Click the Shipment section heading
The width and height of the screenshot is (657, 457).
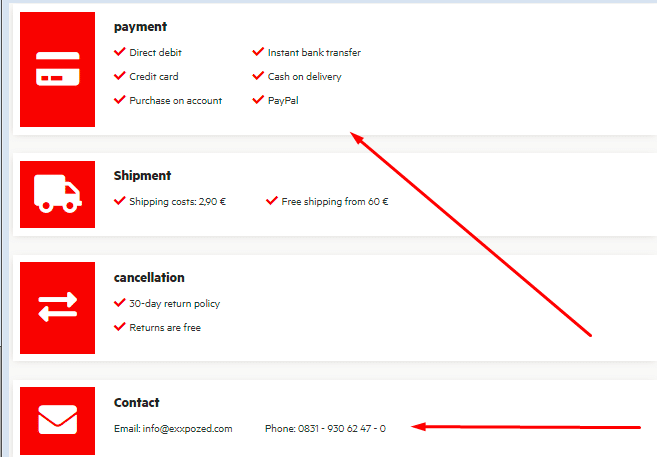(142, 176)
